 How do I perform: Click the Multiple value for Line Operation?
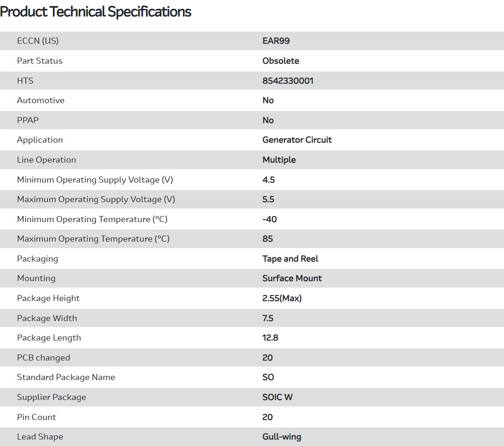point(279,160)
